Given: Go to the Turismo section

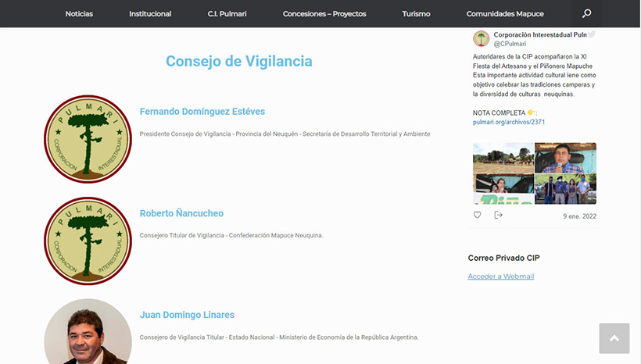Looking at the screenshot, I should [x=416, y=14].
